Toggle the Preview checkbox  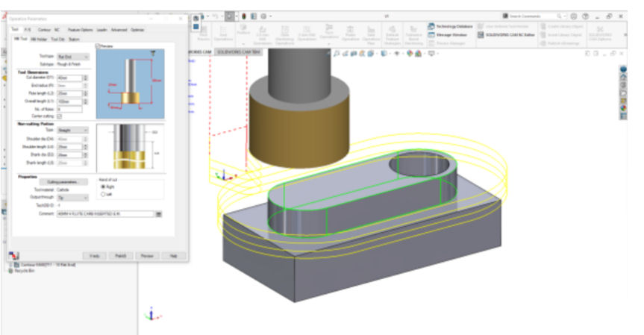(98, 46)
